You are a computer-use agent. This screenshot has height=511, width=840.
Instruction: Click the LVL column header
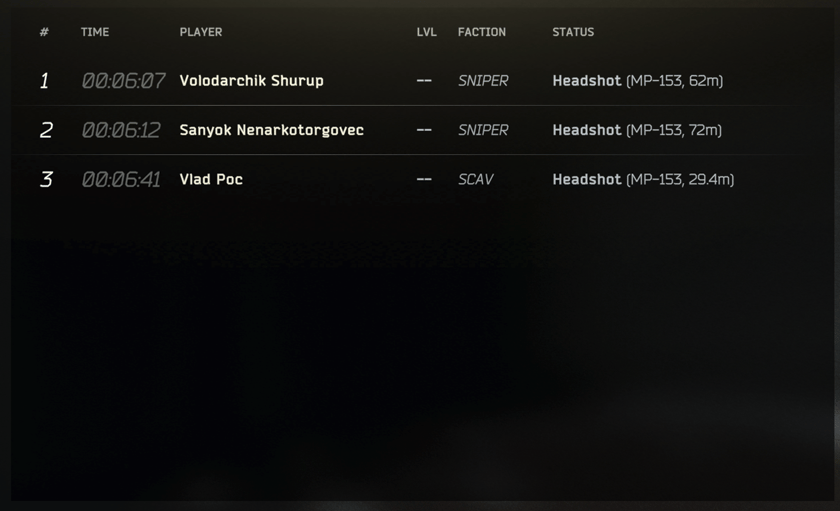click(426, 32)
